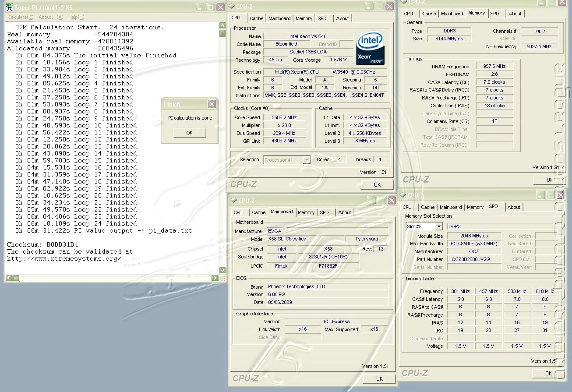Viewport: 572px width, 392px height.
Task: Click OK in the CPU-Z SPD window
Action: pos(548,373)
